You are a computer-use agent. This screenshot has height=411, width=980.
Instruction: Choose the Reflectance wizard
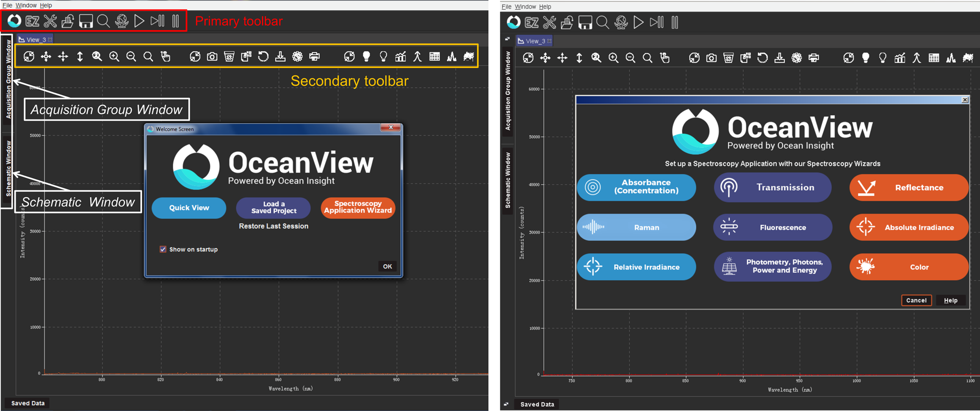click(909, 187)
